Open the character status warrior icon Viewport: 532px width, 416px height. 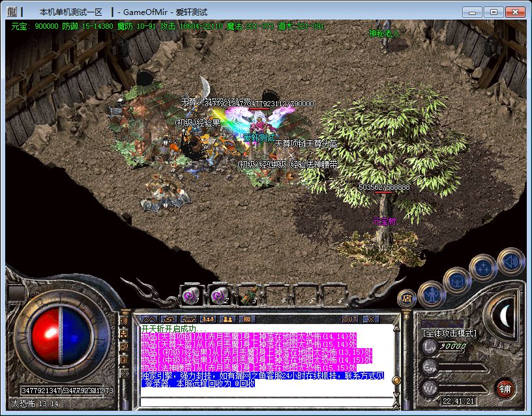[431, 293]
